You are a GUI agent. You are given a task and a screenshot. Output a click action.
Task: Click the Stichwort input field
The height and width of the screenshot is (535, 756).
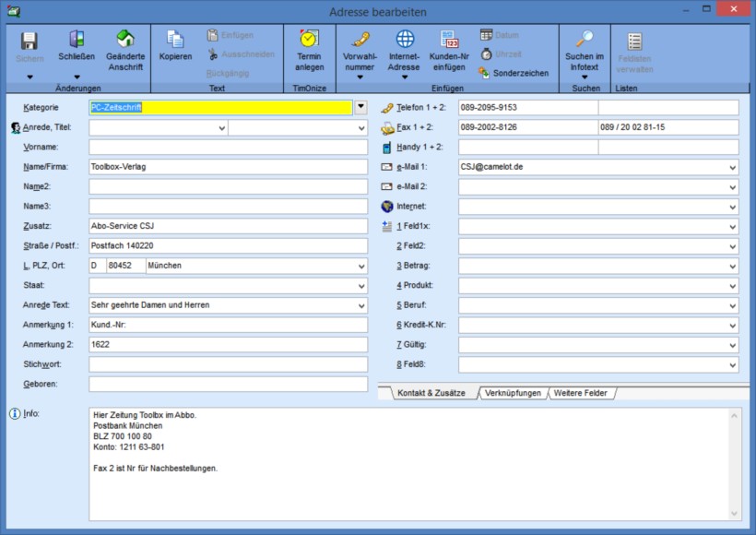click(228, 364)
